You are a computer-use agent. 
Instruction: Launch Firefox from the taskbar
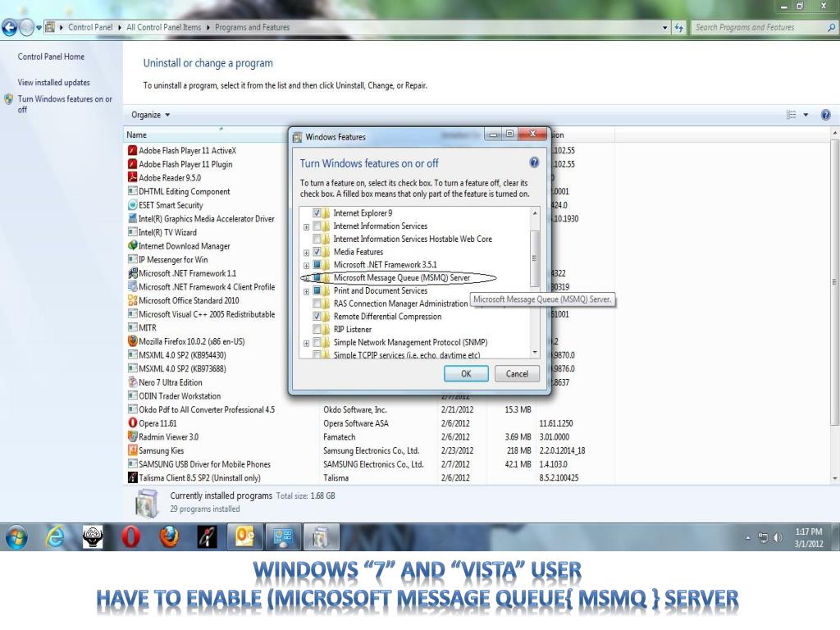169,536
